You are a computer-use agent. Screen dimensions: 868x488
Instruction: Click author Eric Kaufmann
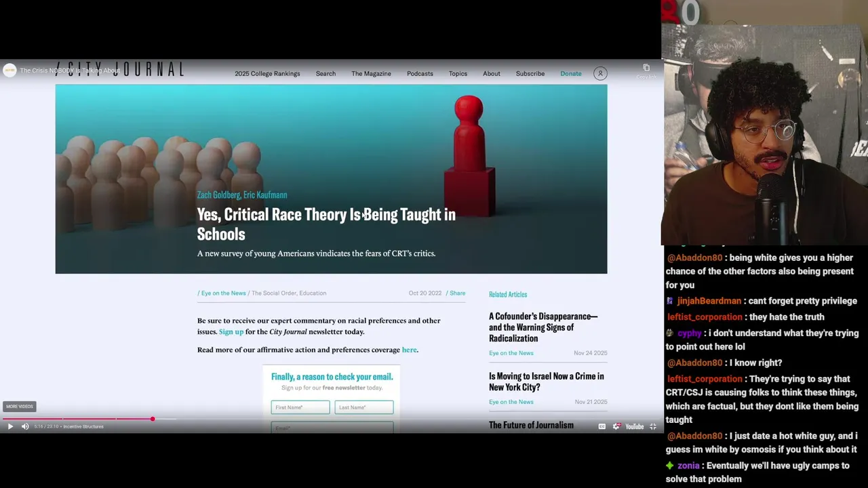[265, 195]
